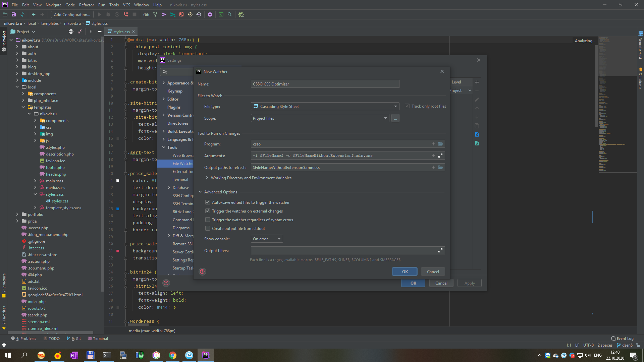Viewport: 644px width, 362px height.
Task: Open the File menu
Action: pos(15,5)
